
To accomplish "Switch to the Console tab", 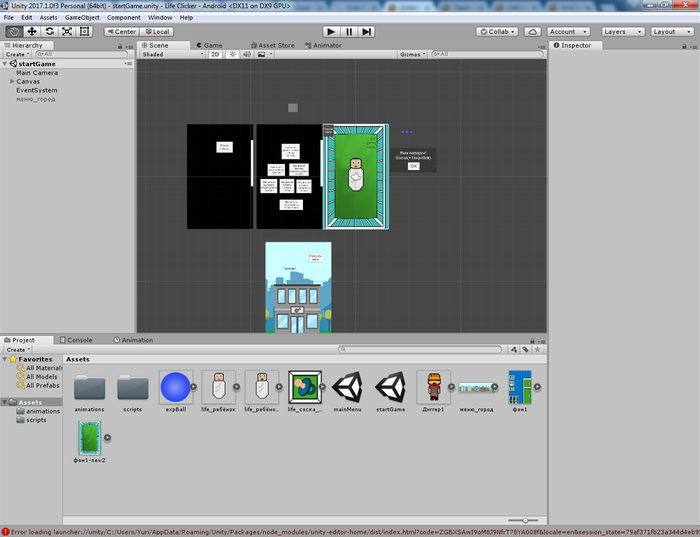I will tap(75, 340).
